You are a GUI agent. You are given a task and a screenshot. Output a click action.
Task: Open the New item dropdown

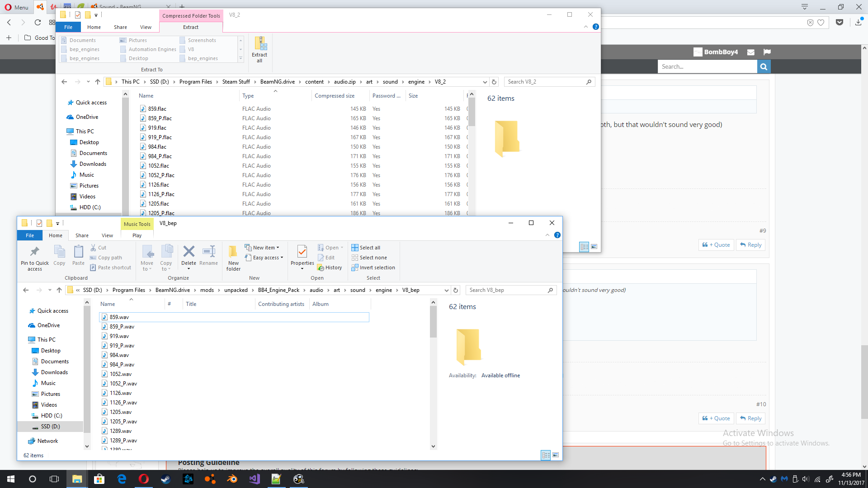point(262,248)
